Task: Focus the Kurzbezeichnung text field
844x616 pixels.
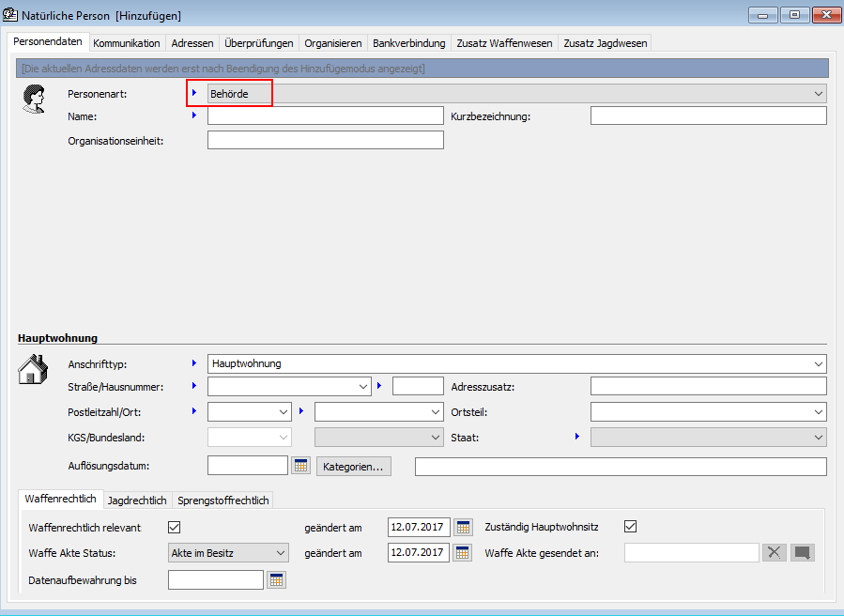Action: point(708,115)
